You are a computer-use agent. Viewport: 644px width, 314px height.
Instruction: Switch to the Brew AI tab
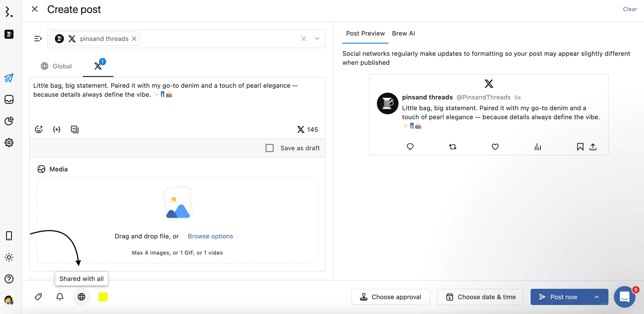click(x=403, y=33)
